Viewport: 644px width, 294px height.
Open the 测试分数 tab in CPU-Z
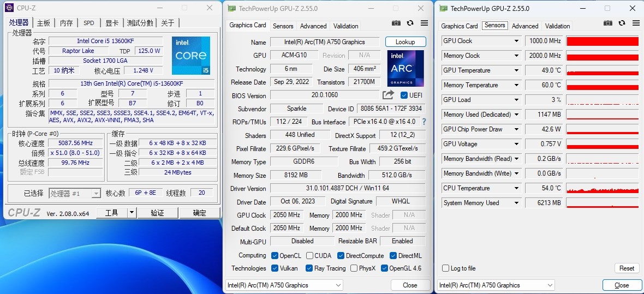140,23
